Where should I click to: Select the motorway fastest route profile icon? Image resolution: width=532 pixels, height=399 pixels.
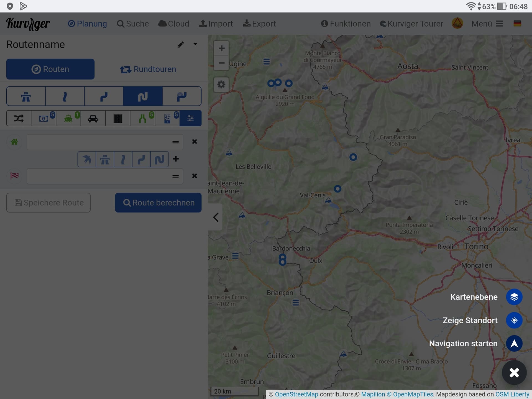coord(26,96)
